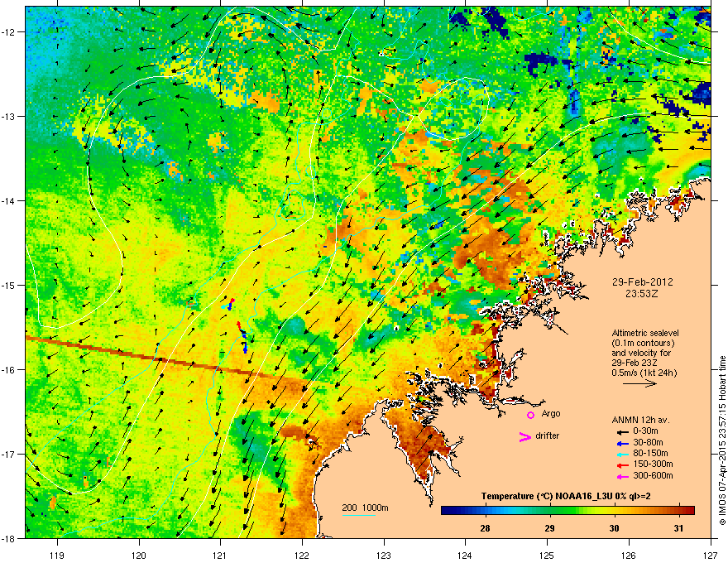Screen dimensions: 728x563
Task: Click the '150-300m' depth label
Action: 653,464
